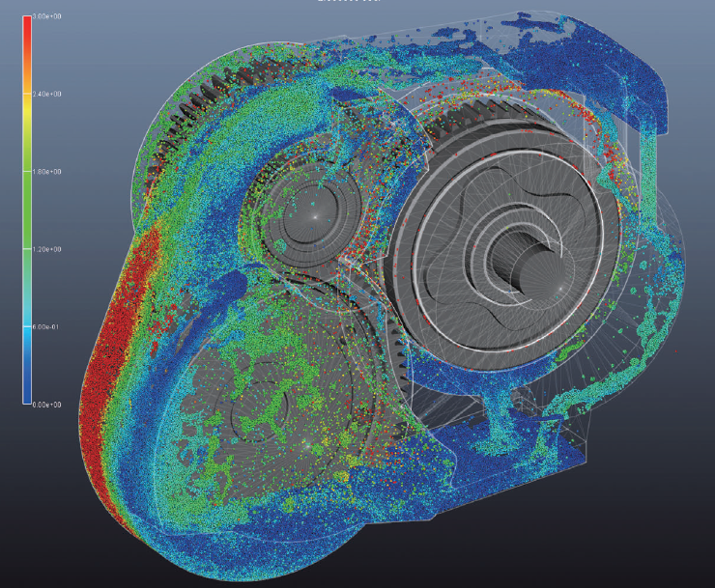
Task: Click the 3.00e+00 maximum legend label
Action: click(x=47, y=17)
